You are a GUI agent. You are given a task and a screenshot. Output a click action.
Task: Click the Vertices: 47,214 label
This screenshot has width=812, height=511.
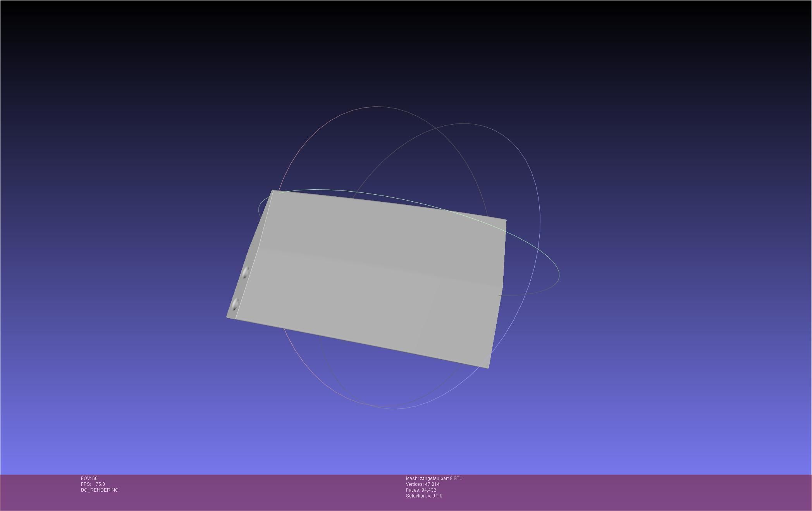422,484
